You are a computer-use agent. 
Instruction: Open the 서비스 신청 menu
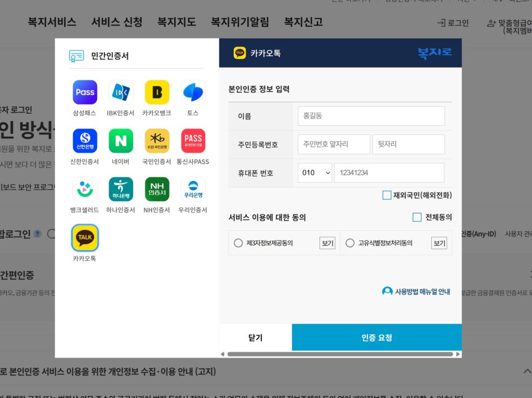[117, 22]
